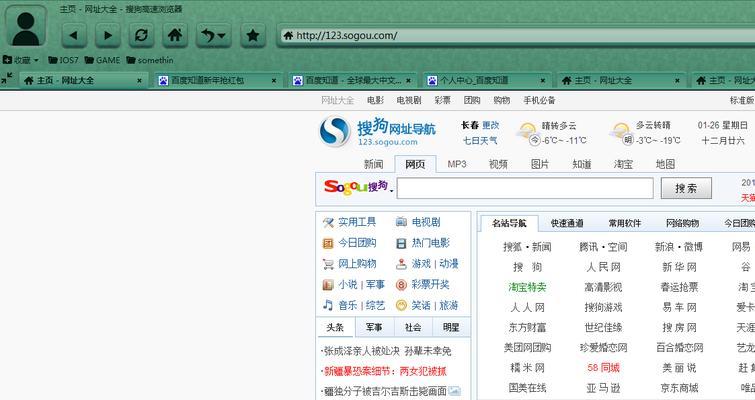Select the 社会 news tab
This screenshot has height=400, width=755.
413,327
